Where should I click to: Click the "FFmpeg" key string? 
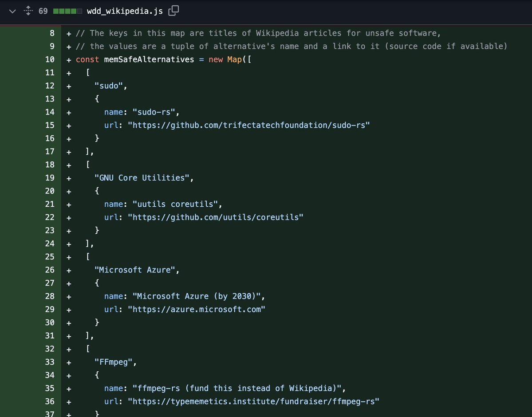(113, 362)
